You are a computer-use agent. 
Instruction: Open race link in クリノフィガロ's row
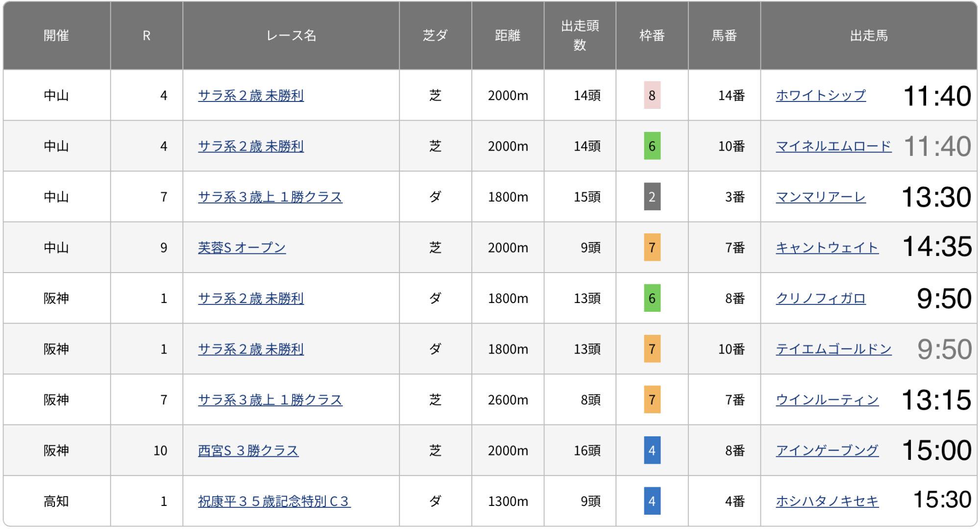251,299
